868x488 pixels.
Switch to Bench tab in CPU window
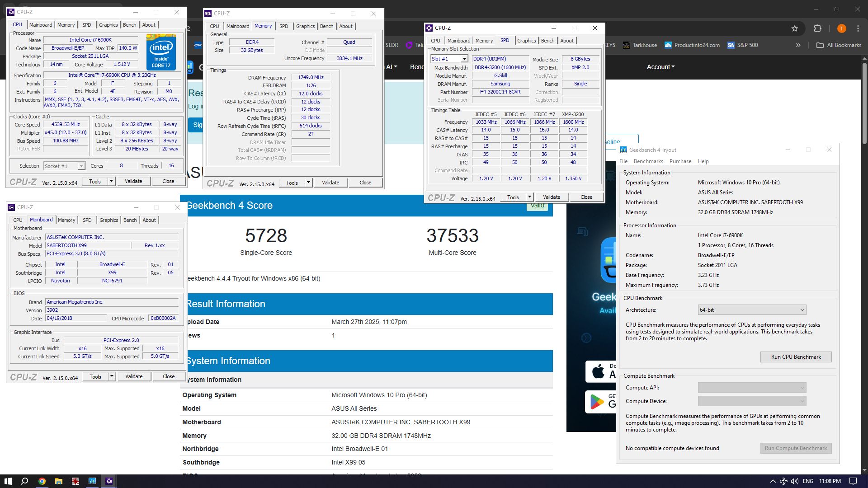(x=129, y=25)
